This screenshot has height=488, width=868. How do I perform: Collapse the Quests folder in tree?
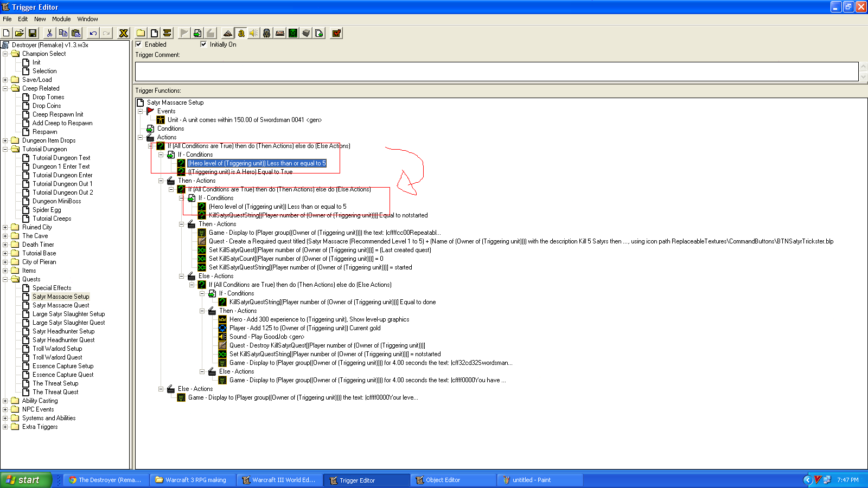click(5, 279)
